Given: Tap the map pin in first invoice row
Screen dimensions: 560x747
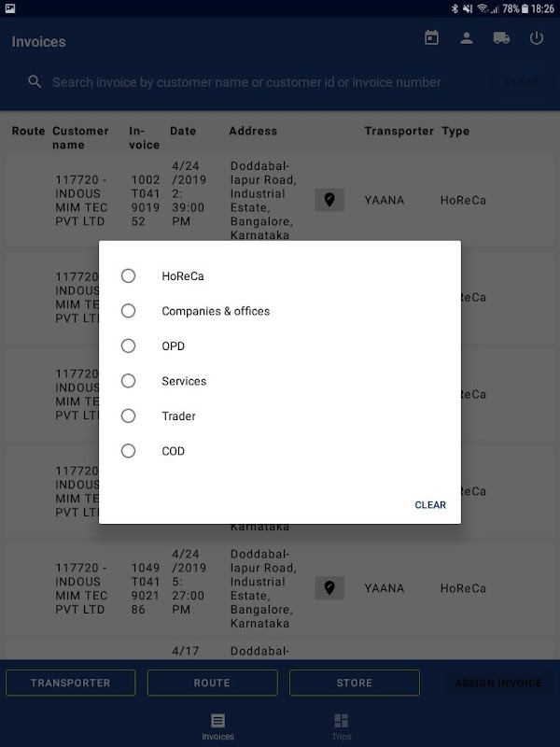Looking at the screenshot, I should (x=329, y=200).
